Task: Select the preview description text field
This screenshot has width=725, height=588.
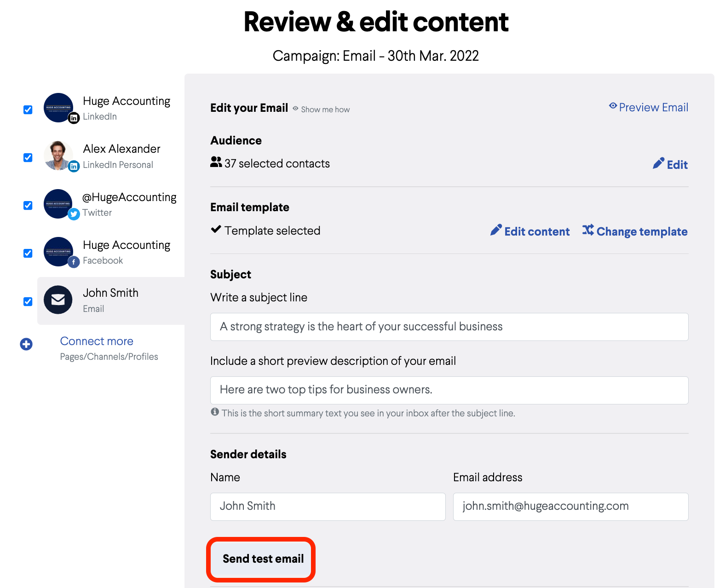Action: 449,390
